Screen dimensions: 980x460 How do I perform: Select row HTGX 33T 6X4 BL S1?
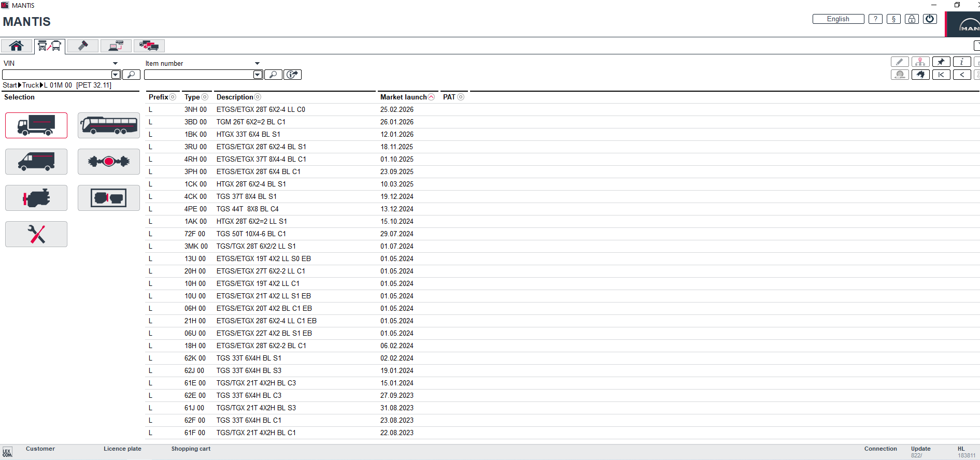pos(562,134)
